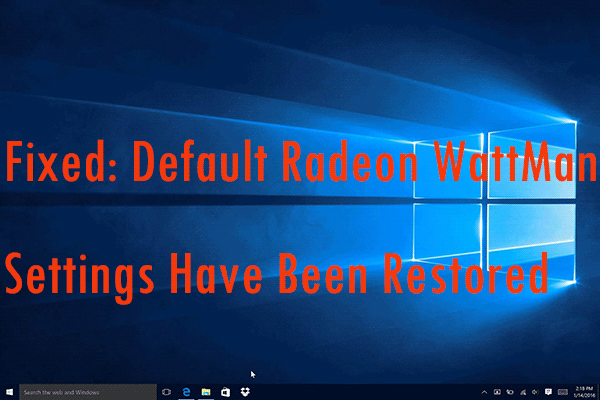Open the Windows Store taskbar icon
Image resolution: width=600 pixels, height=400 pixels.
pos(225,392)
